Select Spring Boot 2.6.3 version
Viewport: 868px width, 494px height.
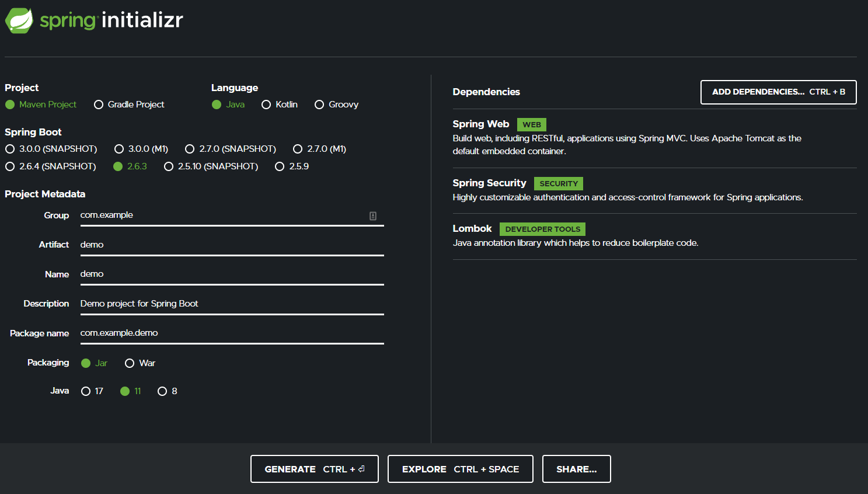130,166
